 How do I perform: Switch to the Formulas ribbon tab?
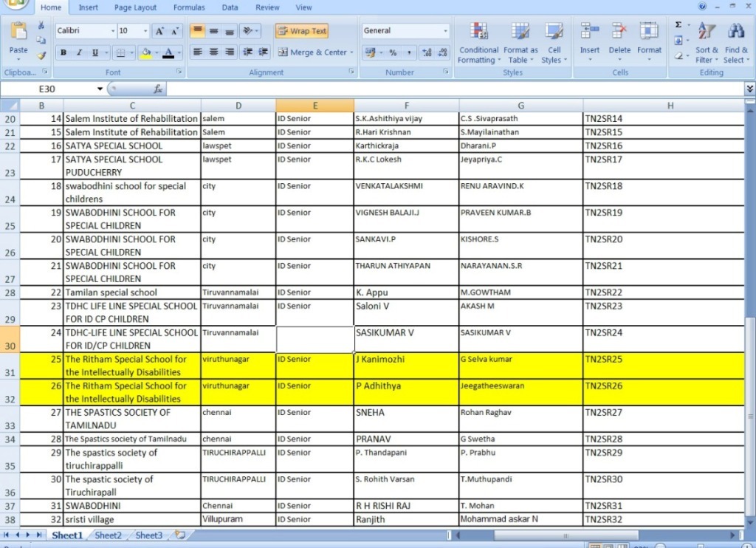click(x=189, y=7)
